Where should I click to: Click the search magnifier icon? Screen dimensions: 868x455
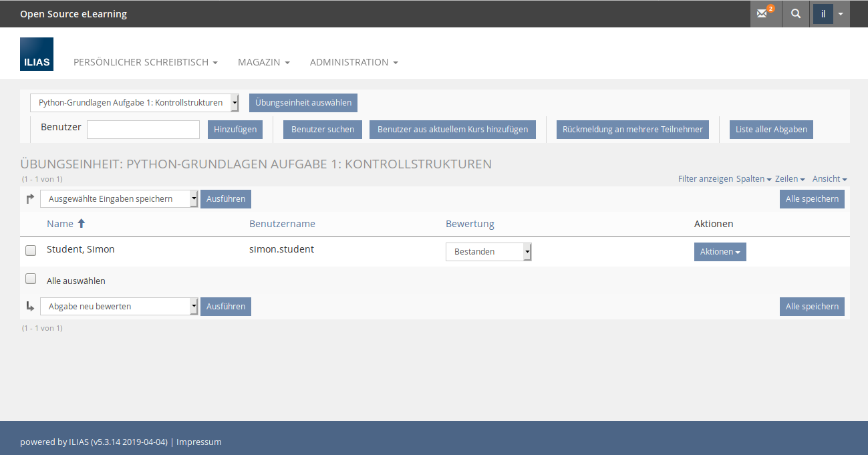pos(795,13)
